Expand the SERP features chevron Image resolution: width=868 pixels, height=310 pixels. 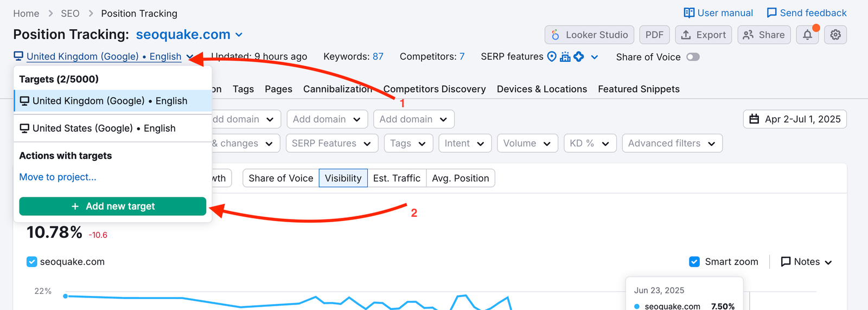point(595,57)
